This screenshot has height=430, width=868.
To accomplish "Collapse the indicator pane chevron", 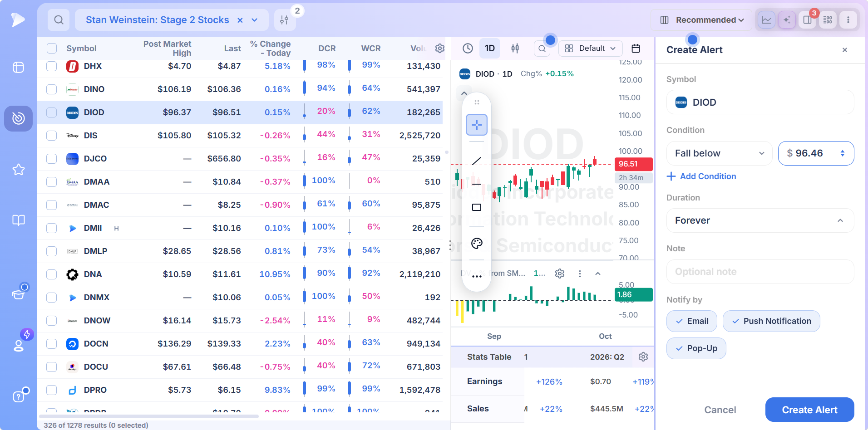I will 598,274.
